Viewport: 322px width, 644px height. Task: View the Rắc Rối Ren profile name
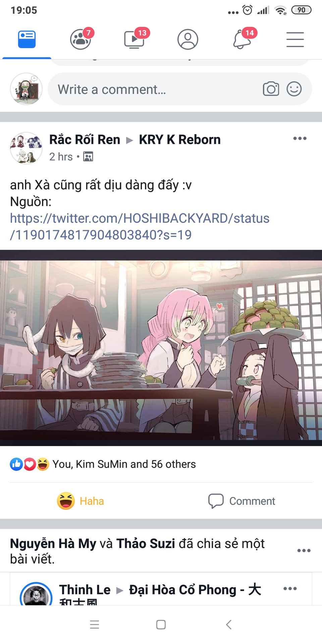[x=85, y=140]
